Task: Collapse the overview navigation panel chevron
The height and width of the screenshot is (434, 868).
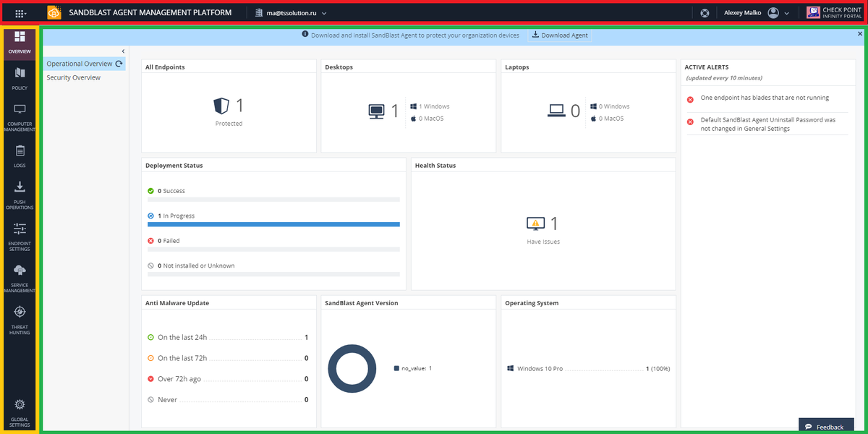Action: [123, 51]
